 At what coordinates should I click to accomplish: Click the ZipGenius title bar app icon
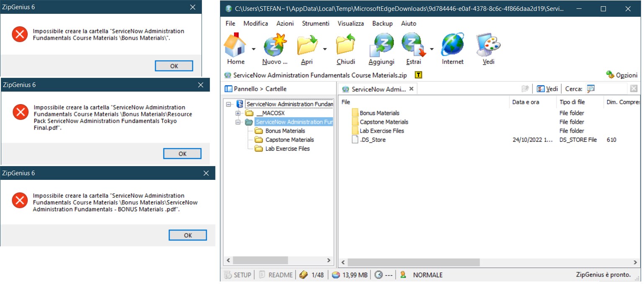[228, 8]
